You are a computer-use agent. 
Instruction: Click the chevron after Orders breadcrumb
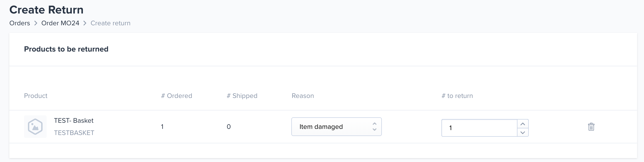pyautogui.click(x=36, y=23)
